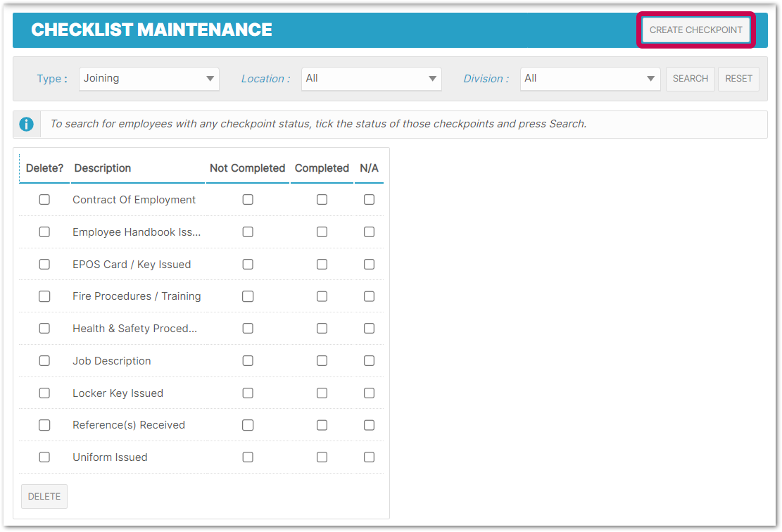Tick Not Completed for Locker Key Issued
The width and height of the screenshot is (782, 532).
(248, 393)
